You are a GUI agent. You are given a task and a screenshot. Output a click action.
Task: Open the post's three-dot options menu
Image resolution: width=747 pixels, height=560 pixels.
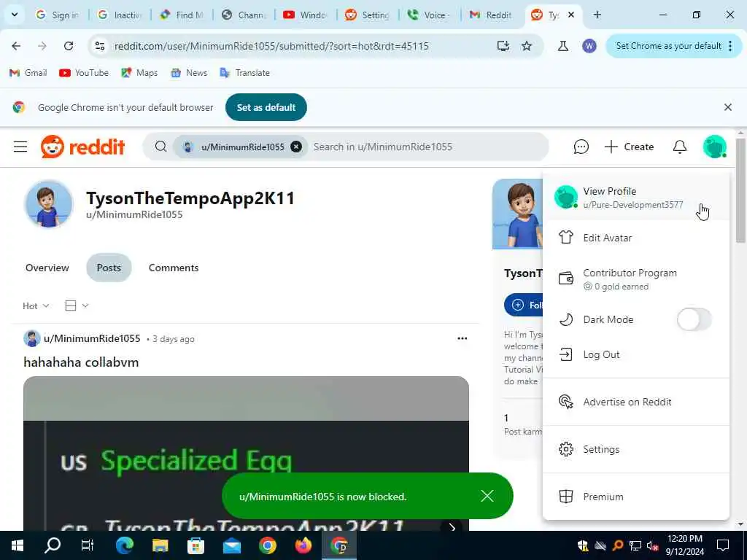[x=462, y=338]
